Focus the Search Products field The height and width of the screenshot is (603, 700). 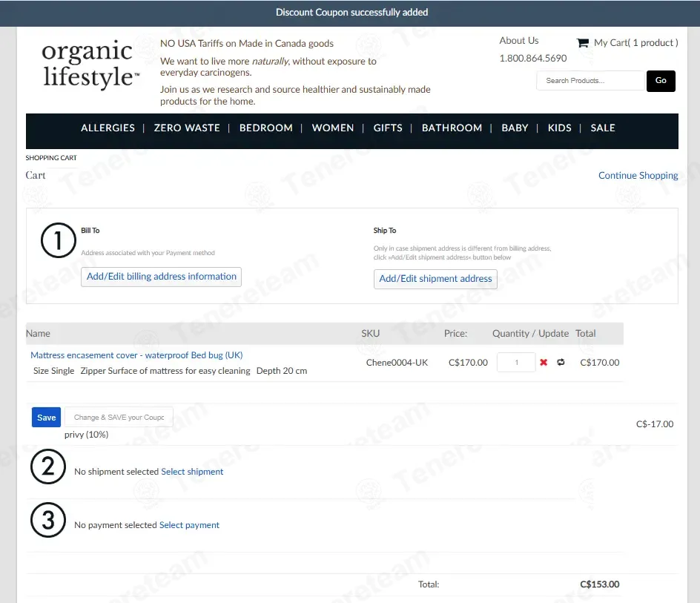591,81
